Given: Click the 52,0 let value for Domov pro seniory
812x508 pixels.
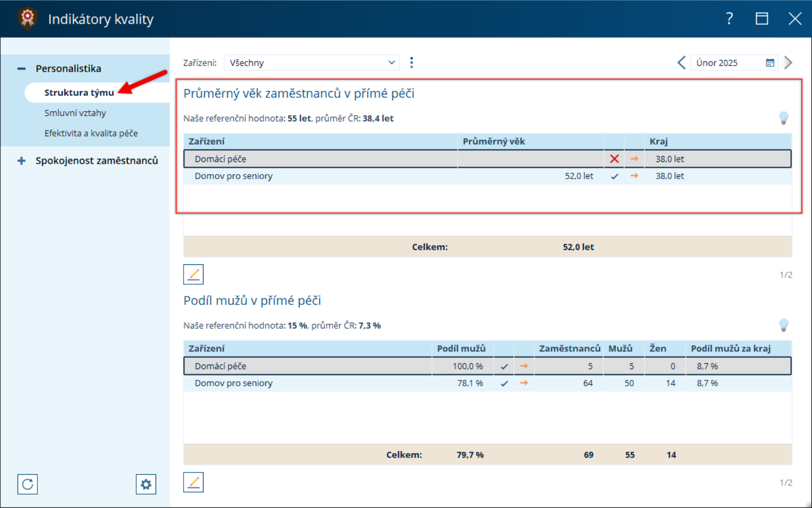Looking at the screenshot, I should pos(579,176).
